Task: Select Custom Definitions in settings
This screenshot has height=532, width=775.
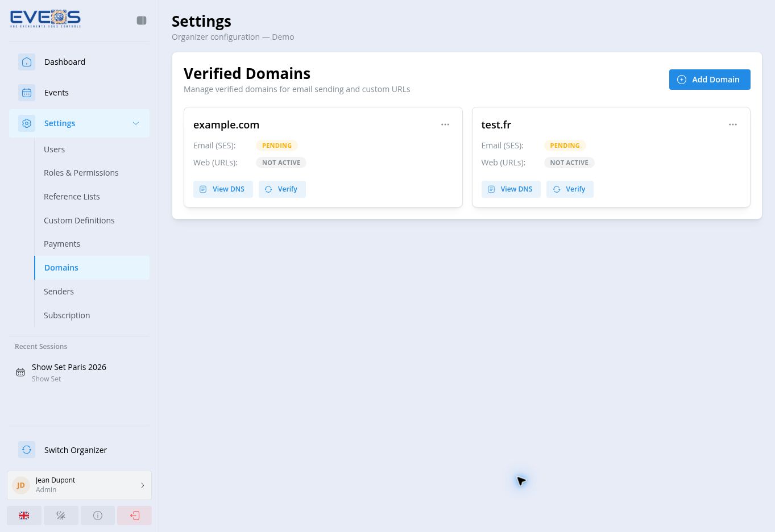Action: pos(92,221)
